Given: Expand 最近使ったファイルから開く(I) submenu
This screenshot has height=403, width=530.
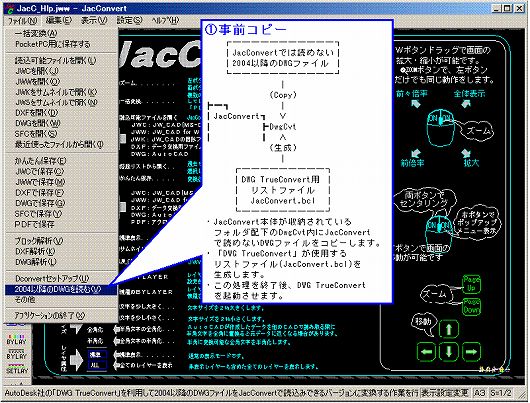Looking at the screenshot, I should click(61, 145).
